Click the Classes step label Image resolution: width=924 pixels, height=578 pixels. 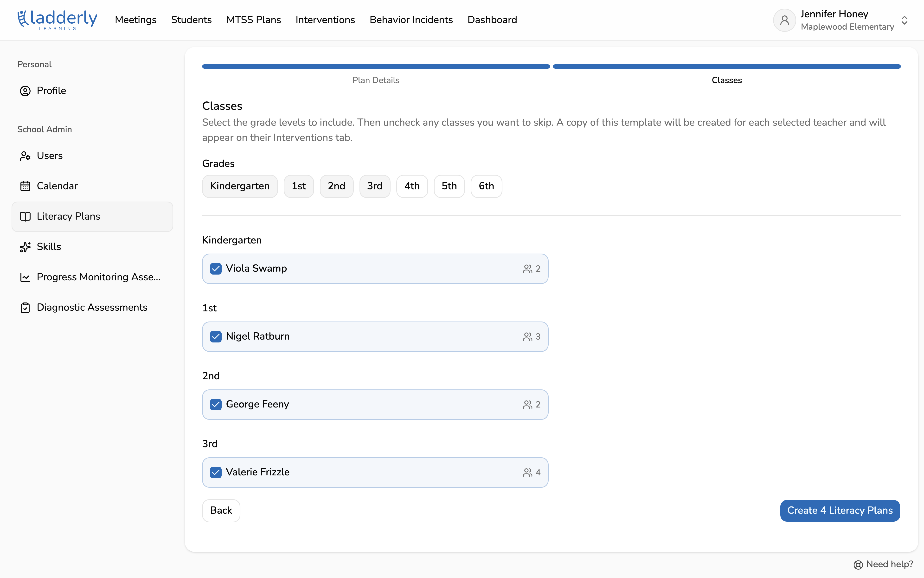(727, 80)
